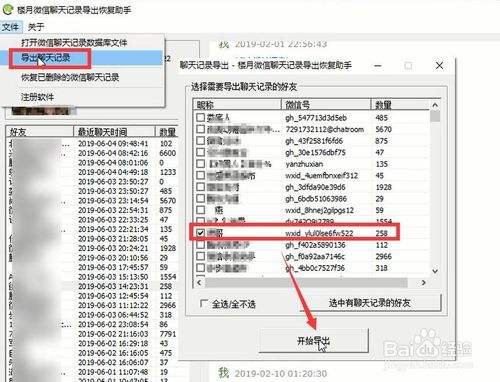500x382 pixels.
Task: Select main list row 2019-06-01 11:07:48
Action: pos(93,372)
